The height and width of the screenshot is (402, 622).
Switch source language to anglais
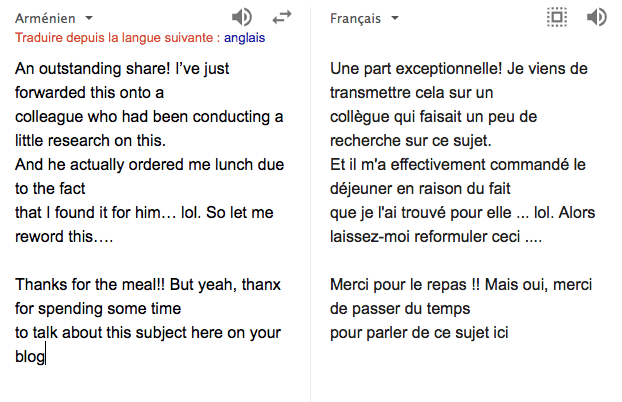pos(245,37)
